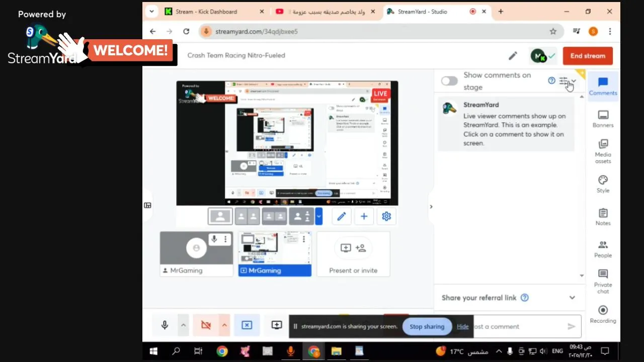644x362 pixels.
Task: Click the post a comment input field
Action: click(518, 326)
